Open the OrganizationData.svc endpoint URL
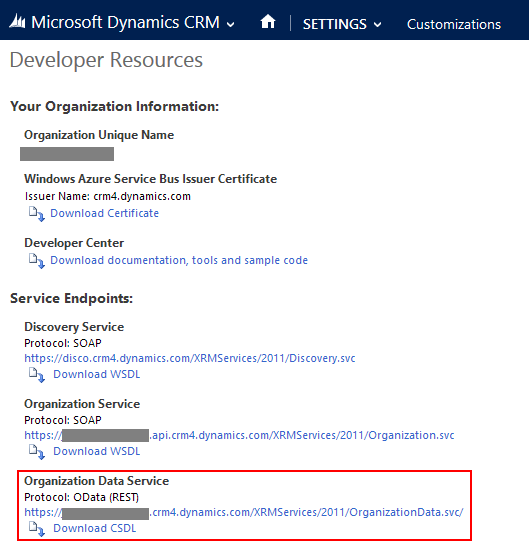This screenshot has height=547, width=529. [x=244, y=512]
